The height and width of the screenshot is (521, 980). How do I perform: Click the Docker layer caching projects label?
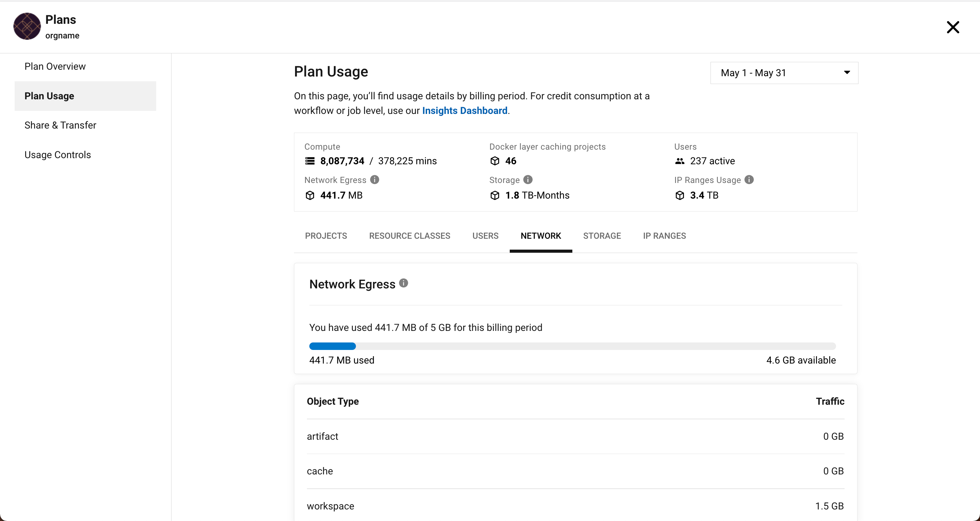tap(548, 147)
